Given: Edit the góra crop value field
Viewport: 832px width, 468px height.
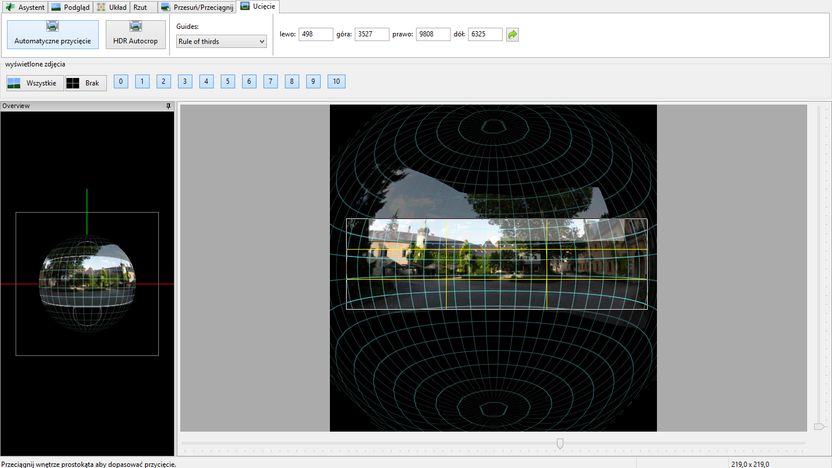Looking at the screenshot, I should (371, 34).
